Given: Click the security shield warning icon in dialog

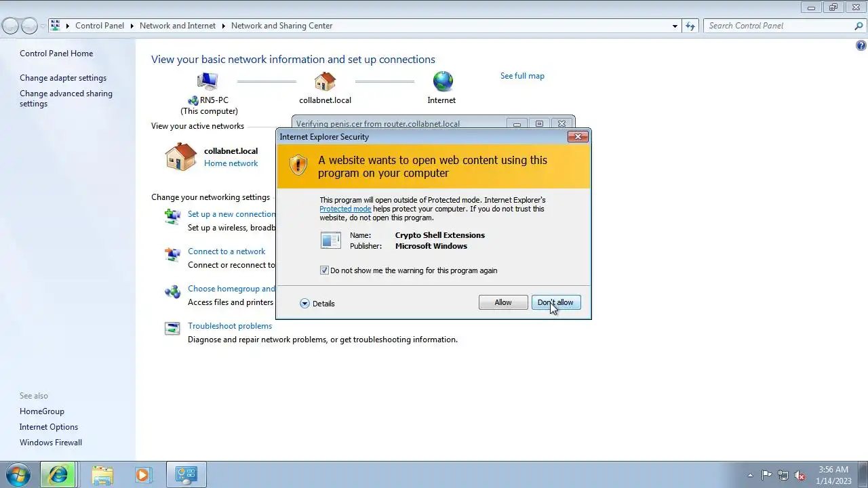Looking at the screenshot, I should 298,165.
